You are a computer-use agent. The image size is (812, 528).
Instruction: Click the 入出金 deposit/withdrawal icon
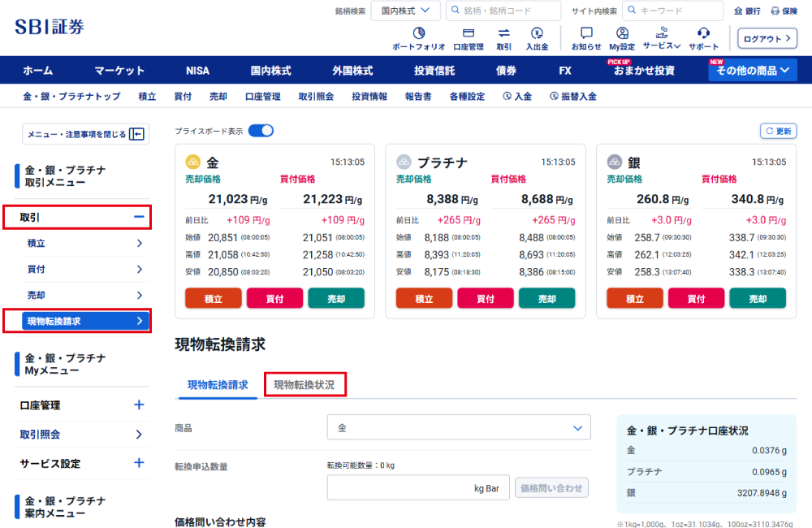(537, 34)
